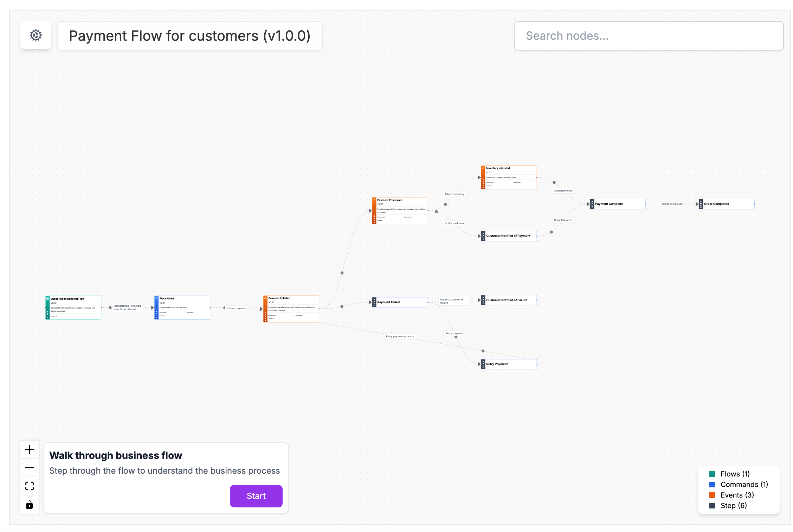Open the settings gear menu
Image resolution: width=793 pixels, height=532 pixels.
(36, 35)
